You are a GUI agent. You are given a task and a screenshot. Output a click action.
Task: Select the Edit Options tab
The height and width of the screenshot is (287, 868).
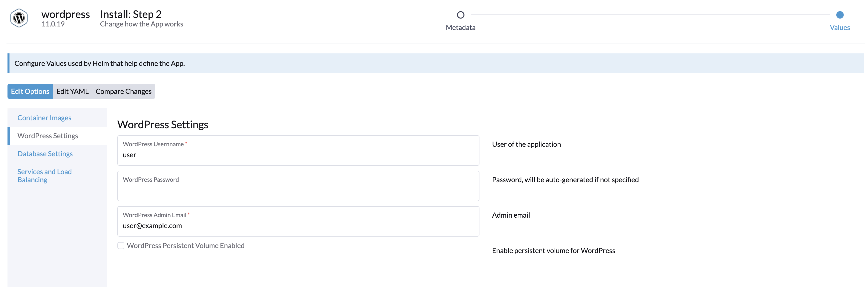click(x=30, y=91)
